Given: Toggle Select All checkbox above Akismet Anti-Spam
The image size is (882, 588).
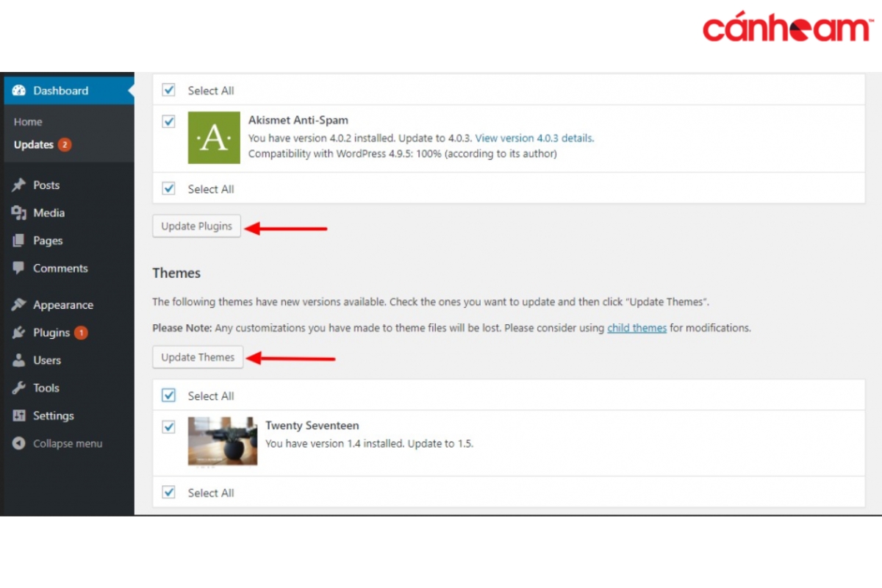Looking at the screenshot, I should coord(169,90).
